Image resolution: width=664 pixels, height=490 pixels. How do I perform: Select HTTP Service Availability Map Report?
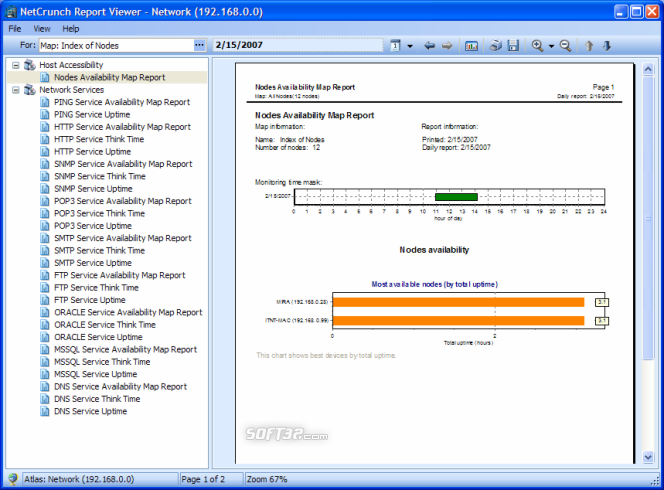click(122, 127)
